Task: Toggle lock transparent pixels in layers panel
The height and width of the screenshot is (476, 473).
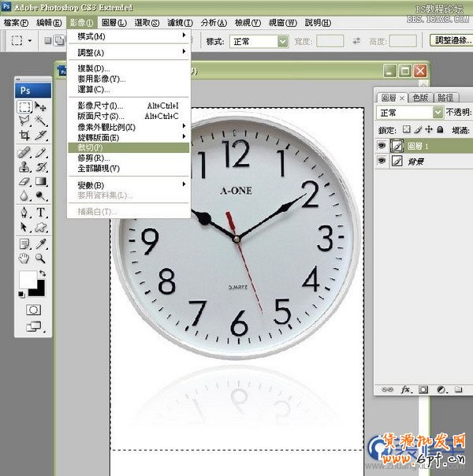Action: click(405, 129)
